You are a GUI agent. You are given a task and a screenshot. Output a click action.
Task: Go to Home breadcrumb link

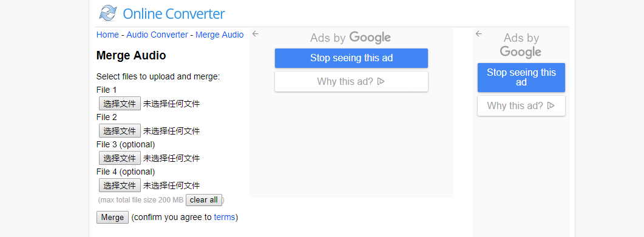point(107,35)
